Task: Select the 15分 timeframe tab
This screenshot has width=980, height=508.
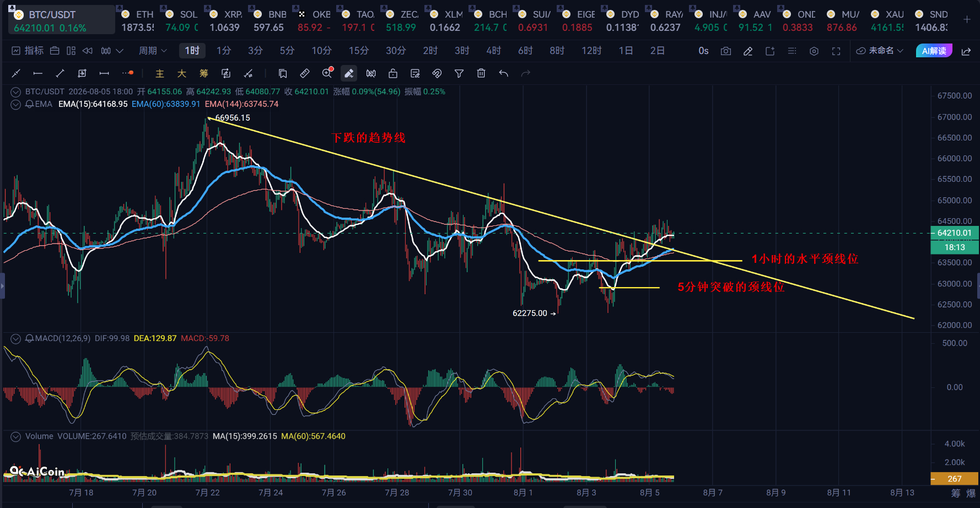Action: pos(359,51)
